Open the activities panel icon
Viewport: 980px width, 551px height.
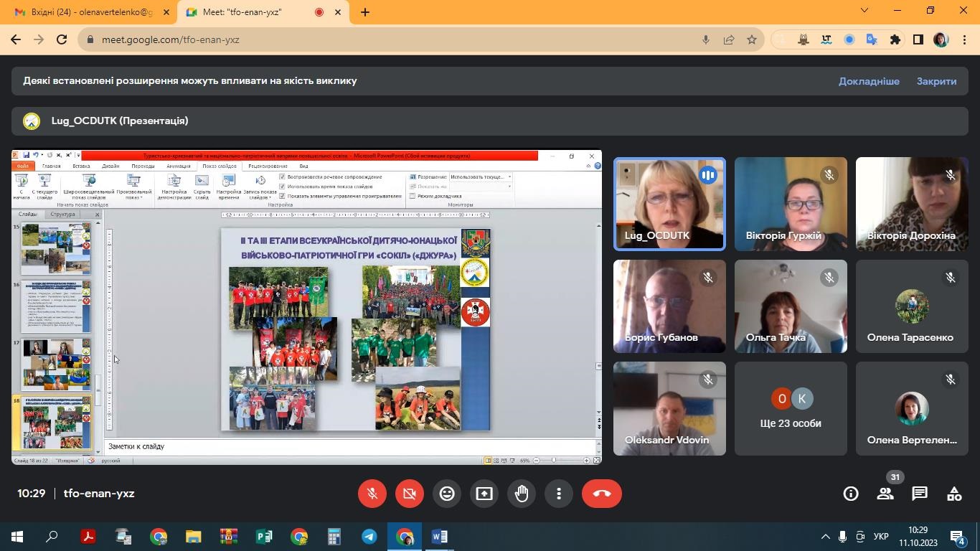[954, 494]
